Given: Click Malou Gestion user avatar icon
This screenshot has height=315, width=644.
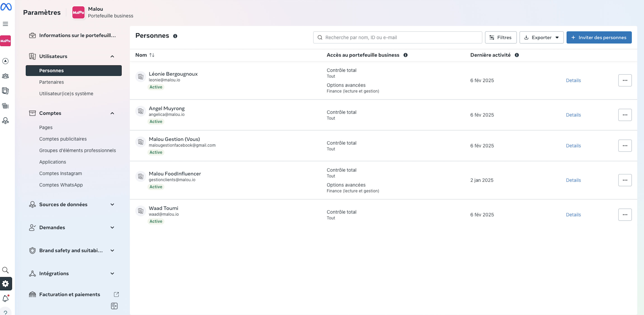Looking at the screenshot, I should coord(141,142).
